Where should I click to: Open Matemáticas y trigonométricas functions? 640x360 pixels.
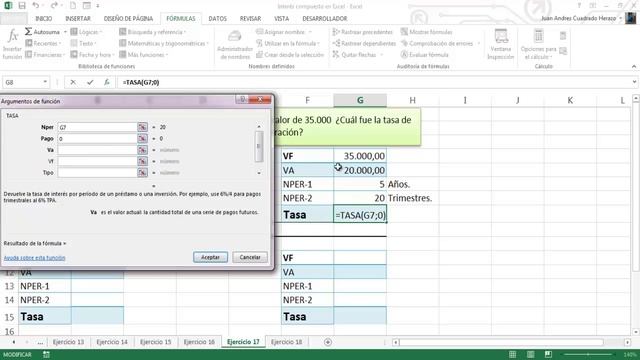pyautogui.click(x=164, y=43)
